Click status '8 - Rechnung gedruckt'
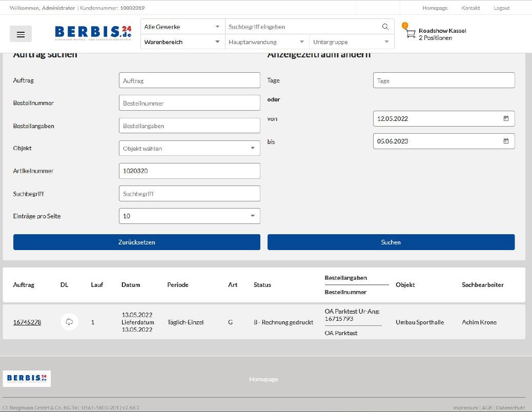The width and height of the screenshot is (532, 412). pyautogui.click(x=283, y=322)
